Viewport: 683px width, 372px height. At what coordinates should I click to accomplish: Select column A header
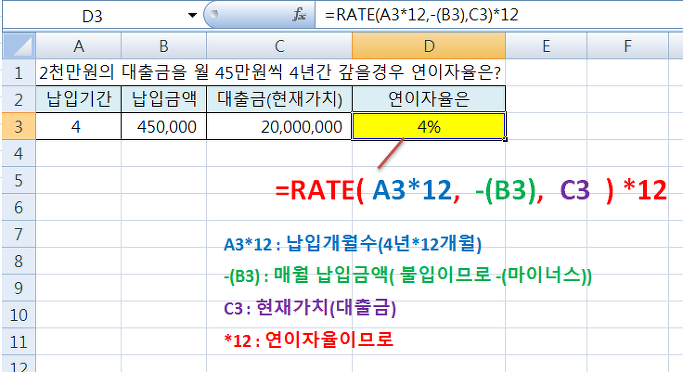point(78,46)
